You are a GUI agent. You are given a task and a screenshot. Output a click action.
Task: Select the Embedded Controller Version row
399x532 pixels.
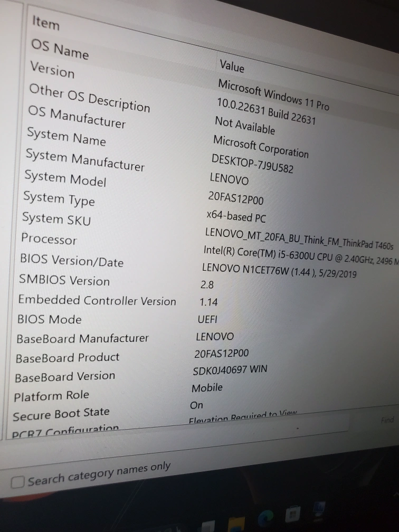tap(97, 300)
